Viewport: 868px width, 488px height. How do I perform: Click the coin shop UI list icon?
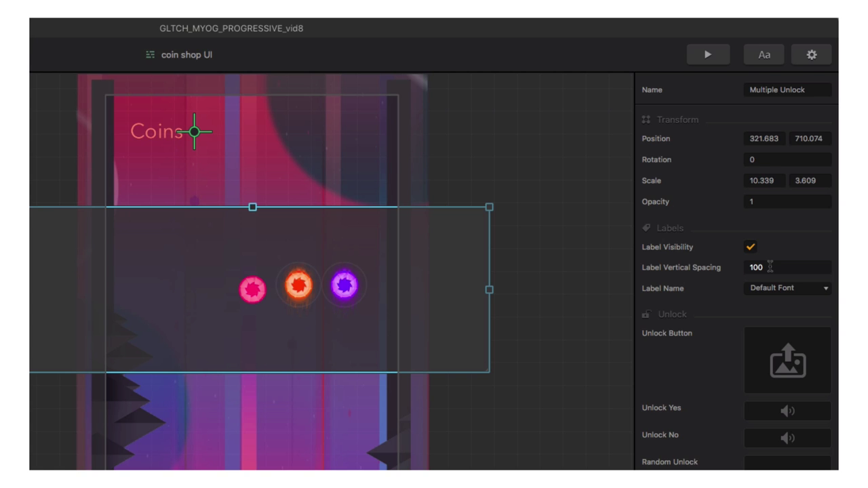tap(151, 55)
